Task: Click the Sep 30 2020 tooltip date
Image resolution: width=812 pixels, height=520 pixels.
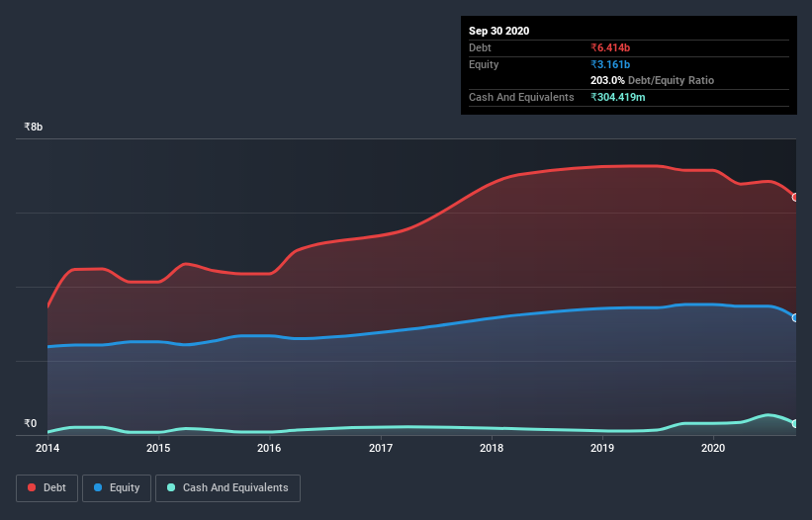Action: point(498,31)
